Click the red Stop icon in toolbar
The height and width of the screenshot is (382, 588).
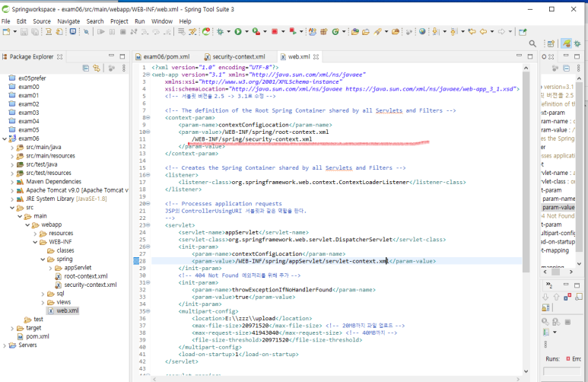click(x=275, y=32)
